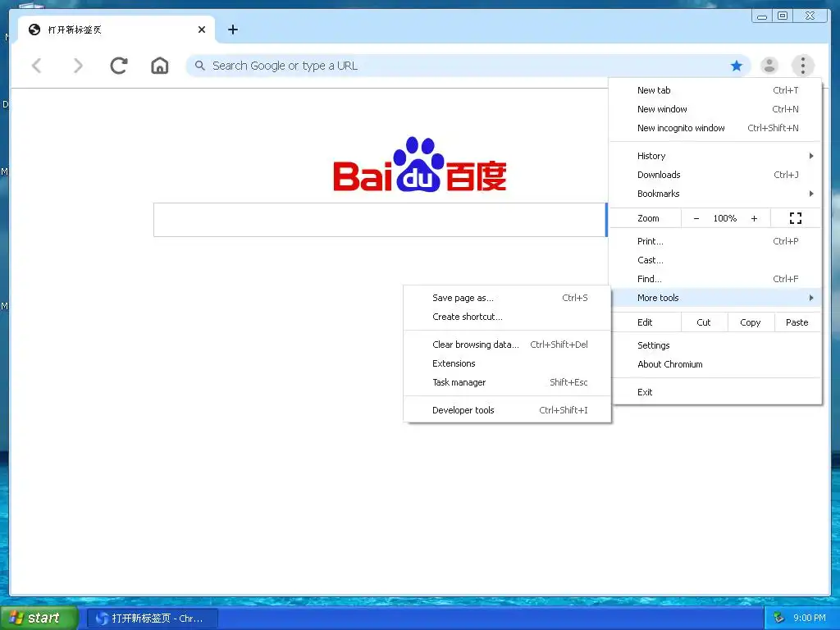
Task: Open Clear browsing data... dialog
Action: tap(507, 345)
